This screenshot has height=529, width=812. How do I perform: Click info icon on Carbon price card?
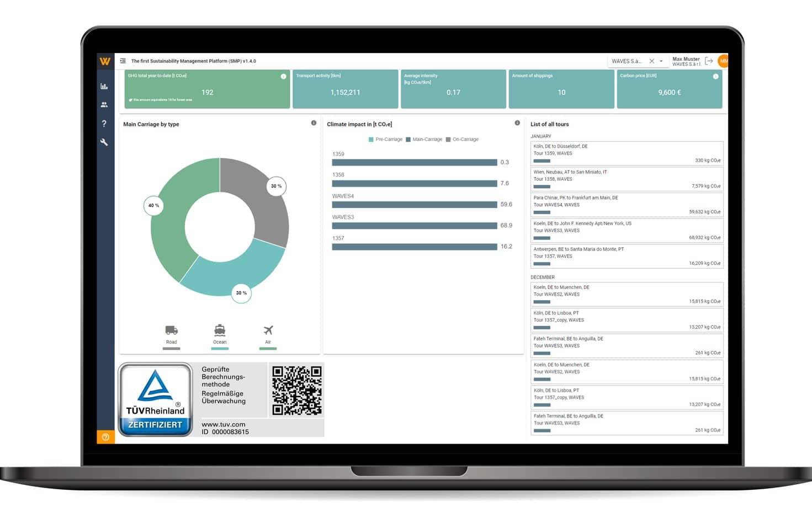pos(715,77)
